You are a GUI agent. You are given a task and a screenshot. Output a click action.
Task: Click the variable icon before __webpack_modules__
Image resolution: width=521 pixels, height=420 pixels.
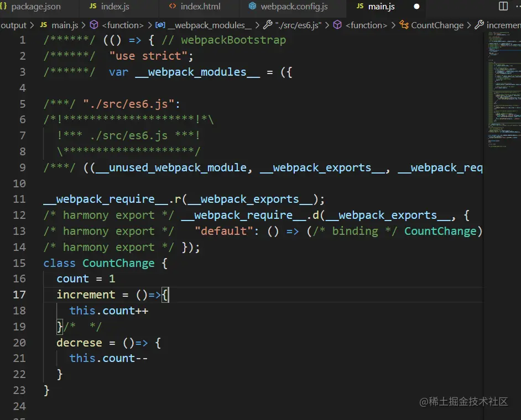click(160, 25)
